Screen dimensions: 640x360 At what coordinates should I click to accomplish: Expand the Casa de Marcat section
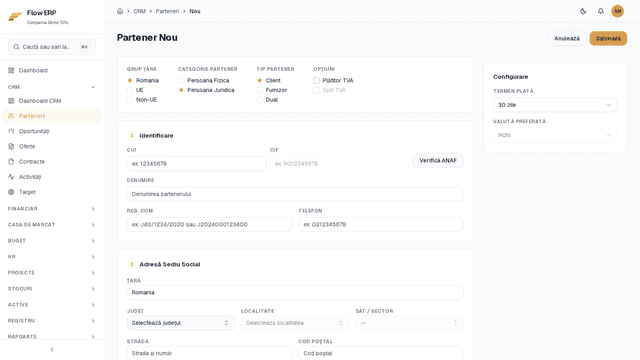[x=52, y=224]
